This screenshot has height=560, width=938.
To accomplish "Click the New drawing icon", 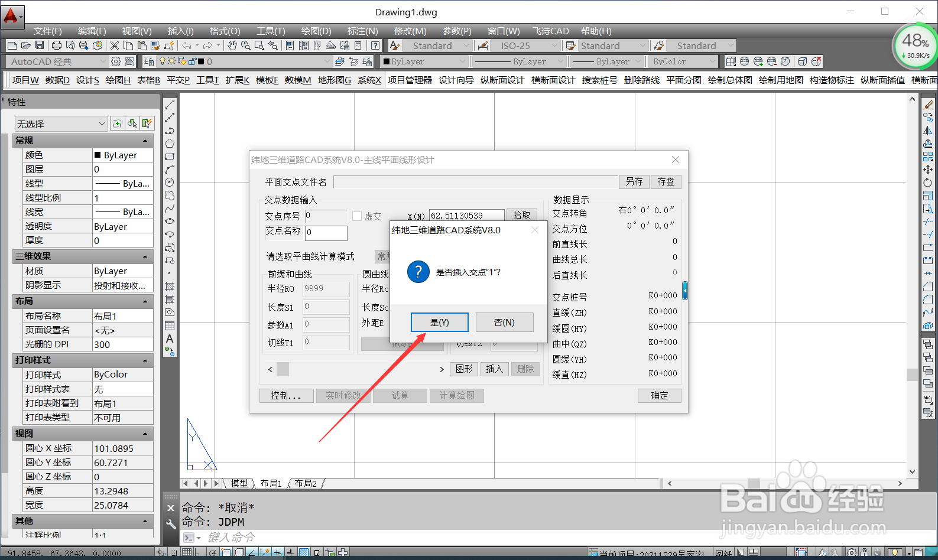I will [x=12, y=45].
